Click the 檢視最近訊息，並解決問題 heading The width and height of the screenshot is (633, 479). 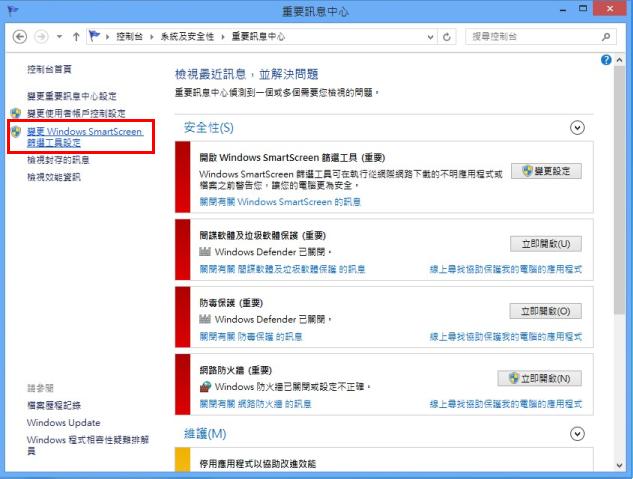[247, 74]
